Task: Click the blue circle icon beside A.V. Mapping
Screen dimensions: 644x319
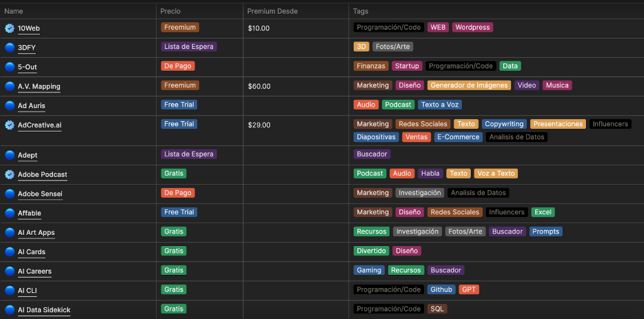Action: click(10, 86)
